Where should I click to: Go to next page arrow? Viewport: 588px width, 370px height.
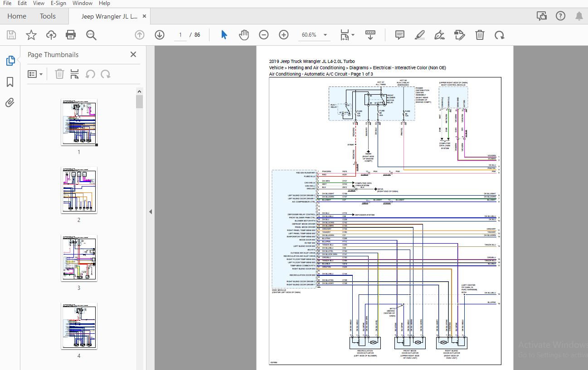pyautogui.click(x=160, y=35)
